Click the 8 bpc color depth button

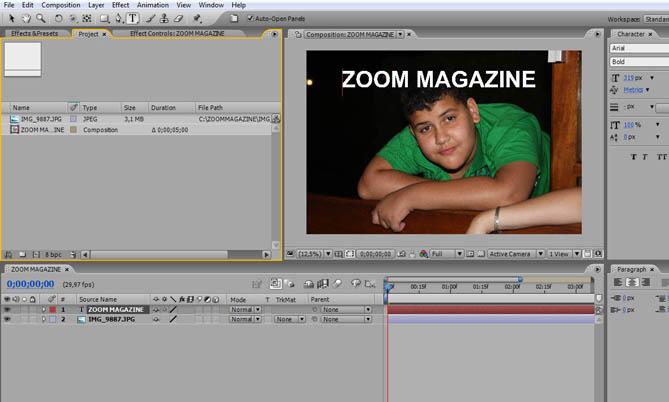coord(53,255)
